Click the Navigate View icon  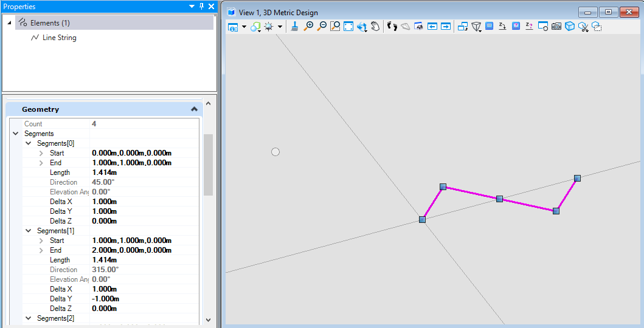419,27
